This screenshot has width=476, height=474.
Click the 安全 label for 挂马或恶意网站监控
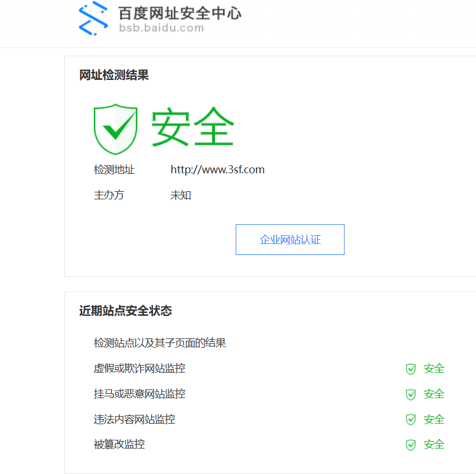[434, 394]
